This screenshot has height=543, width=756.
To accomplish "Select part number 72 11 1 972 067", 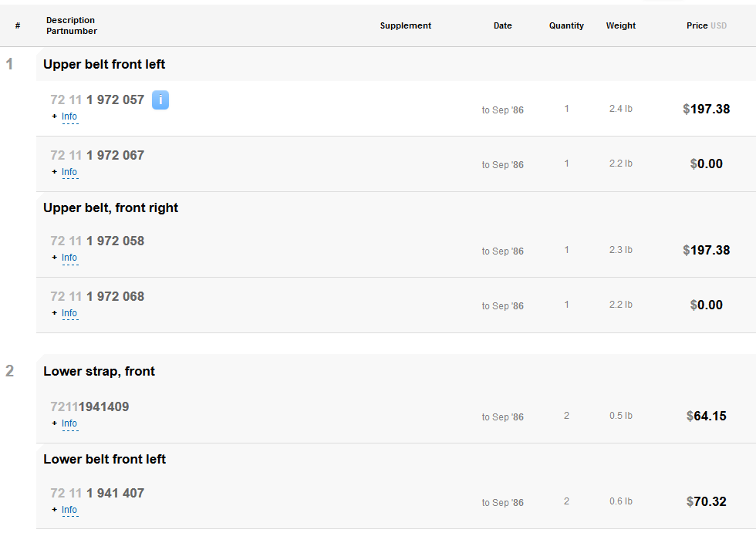I will [97, 155].
